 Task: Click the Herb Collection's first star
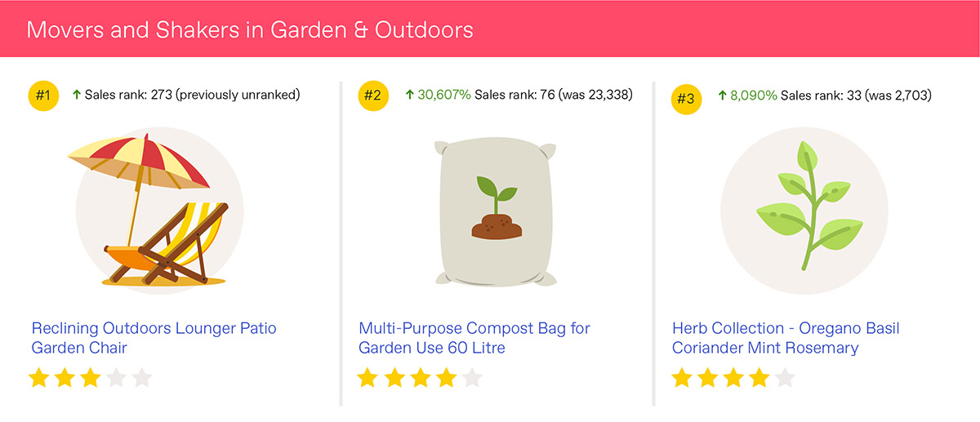682,378
